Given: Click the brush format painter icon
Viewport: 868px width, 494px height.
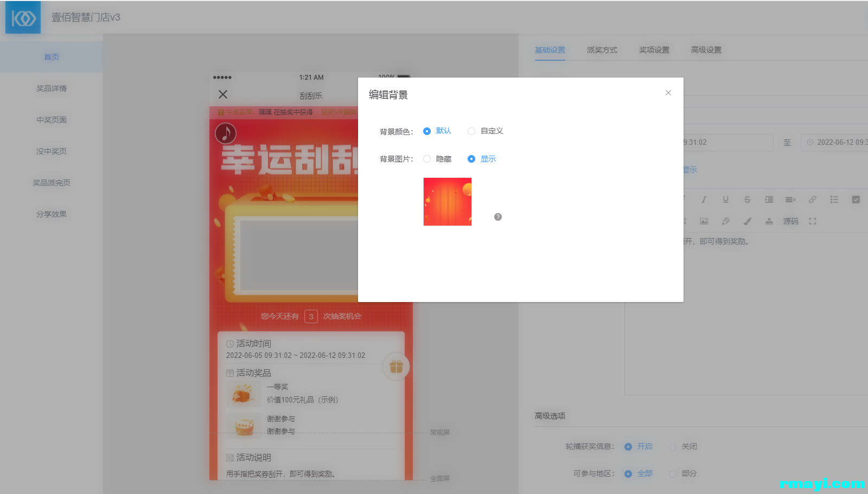Looking at the screenshot, I should point(747,221).
